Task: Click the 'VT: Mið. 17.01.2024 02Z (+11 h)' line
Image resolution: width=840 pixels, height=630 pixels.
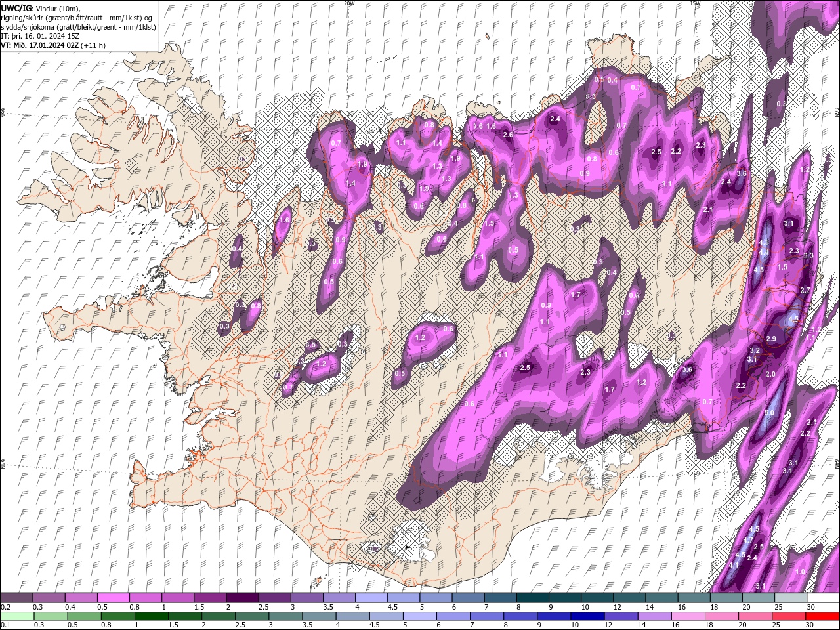Action: [x=53, y=45]
